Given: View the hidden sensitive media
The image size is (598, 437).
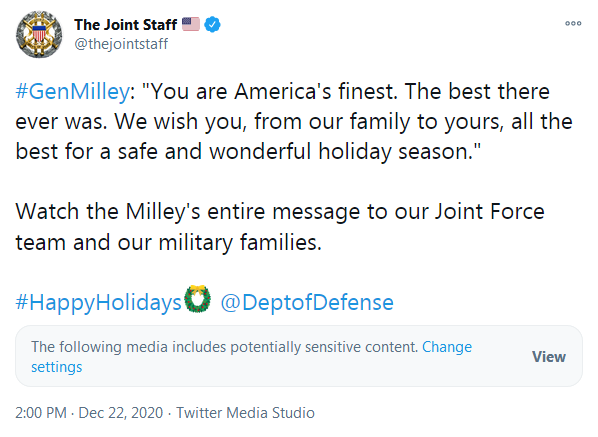Looking at the screenshot, I should coord(549,357).
